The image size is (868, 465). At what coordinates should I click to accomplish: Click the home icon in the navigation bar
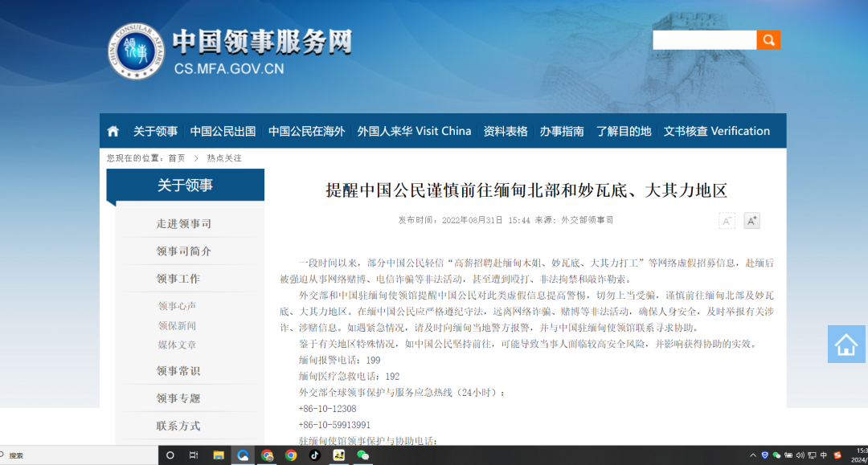click(x=113, y=130)
